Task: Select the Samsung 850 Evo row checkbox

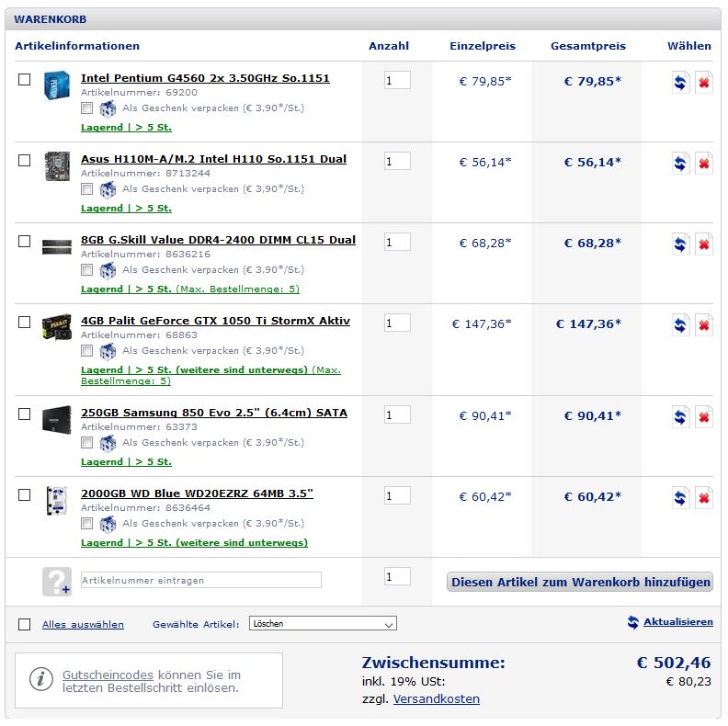Action: [x=24, y=414]
